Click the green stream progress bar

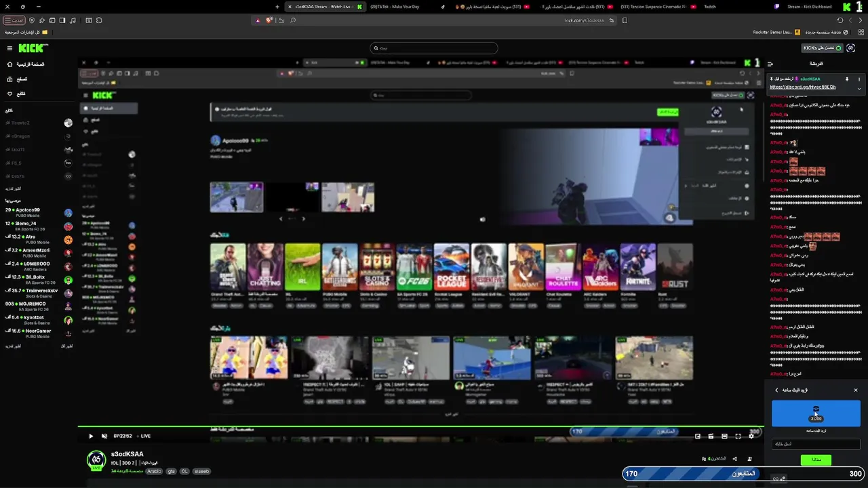click(x=421, y=426)
